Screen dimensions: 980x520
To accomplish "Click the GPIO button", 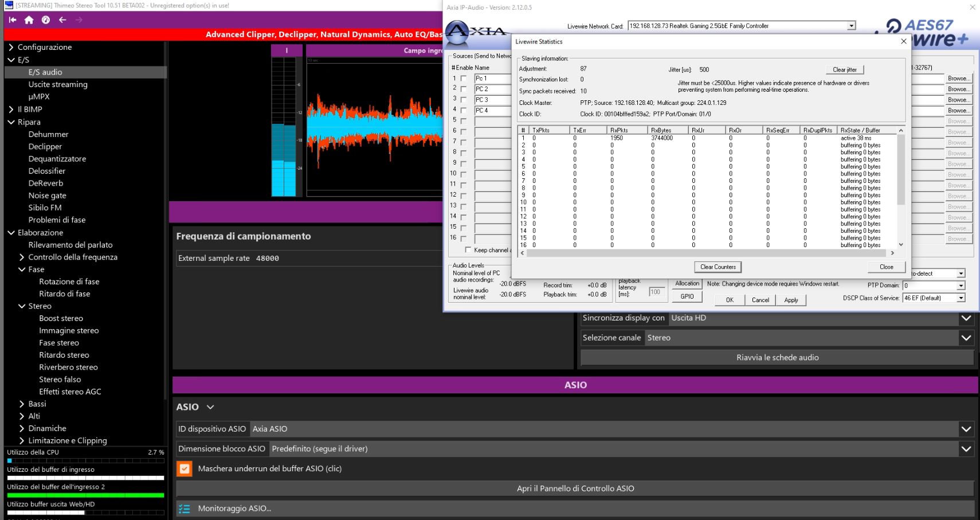I will (x=687, y=296).
